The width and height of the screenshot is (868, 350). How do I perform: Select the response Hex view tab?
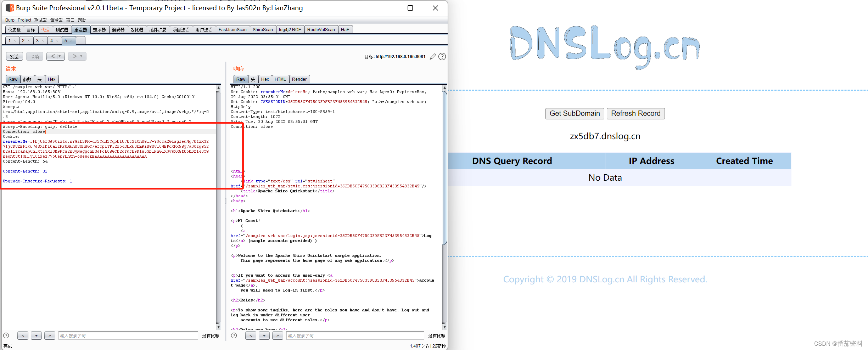click(265, 79)
